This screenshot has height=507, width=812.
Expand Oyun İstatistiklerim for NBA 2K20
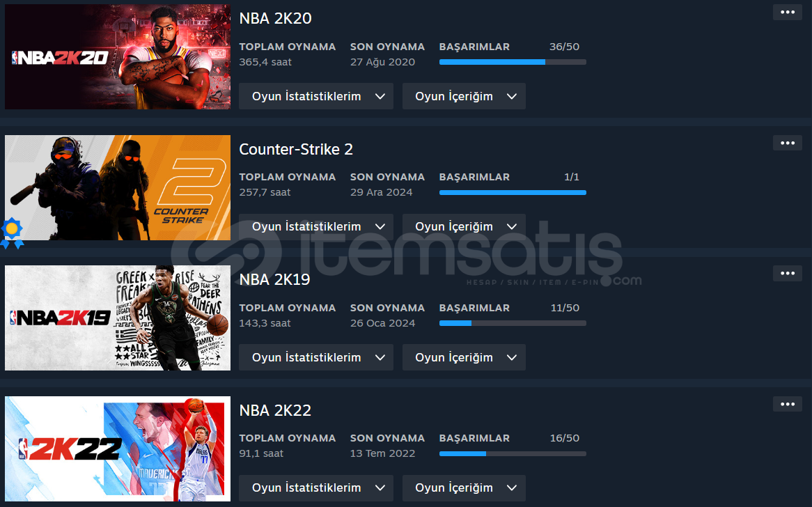tap(316, 96)
